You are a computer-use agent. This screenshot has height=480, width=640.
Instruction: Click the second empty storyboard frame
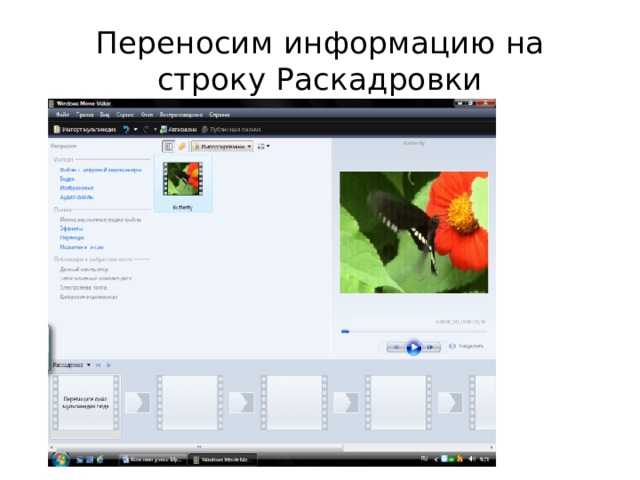pos(190,402)
